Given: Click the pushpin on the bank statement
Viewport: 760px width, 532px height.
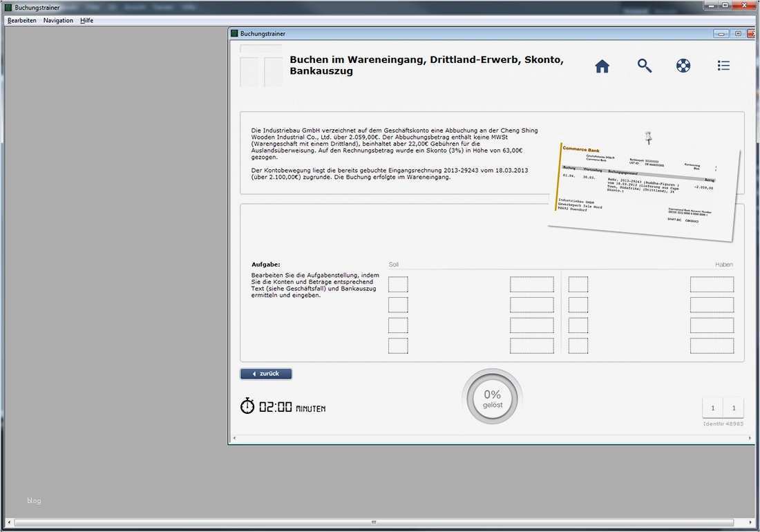Looking at the screenshot, I should [x=648, y=137].
